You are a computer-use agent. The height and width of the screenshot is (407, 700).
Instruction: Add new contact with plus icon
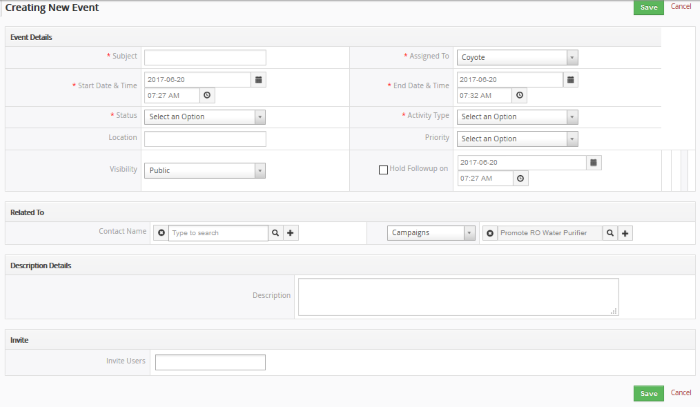(291, 233)
